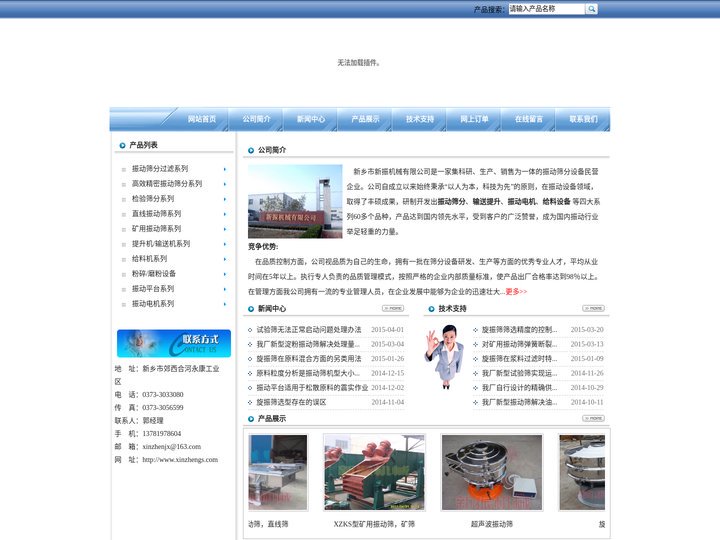Image resolution: width=720 pixels, height=540 pixels.
Task: Expand arrow beside 矿用振动筛系列
Action: pyautogui.click(x=225, y=229)
